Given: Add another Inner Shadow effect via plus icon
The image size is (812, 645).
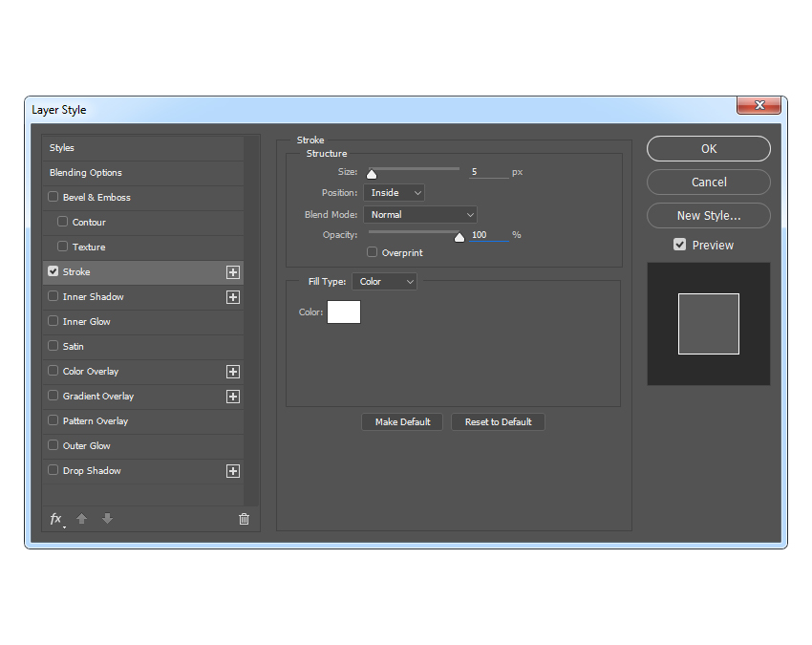Looking at the screenshot, I should 232,297.
